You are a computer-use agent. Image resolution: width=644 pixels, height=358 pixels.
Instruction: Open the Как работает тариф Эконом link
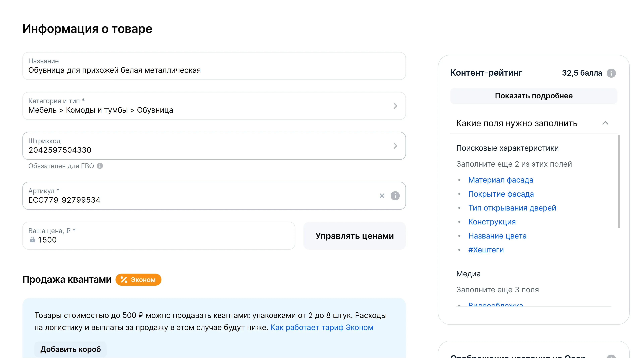322,327
